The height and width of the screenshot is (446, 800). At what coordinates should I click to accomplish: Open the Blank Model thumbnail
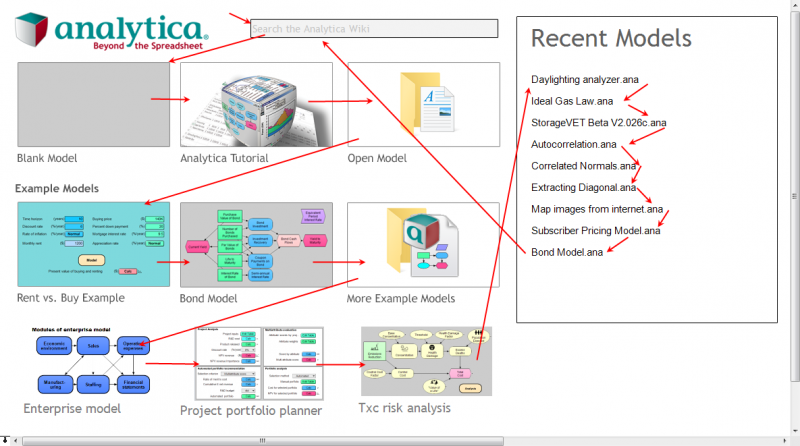point(94,105)
